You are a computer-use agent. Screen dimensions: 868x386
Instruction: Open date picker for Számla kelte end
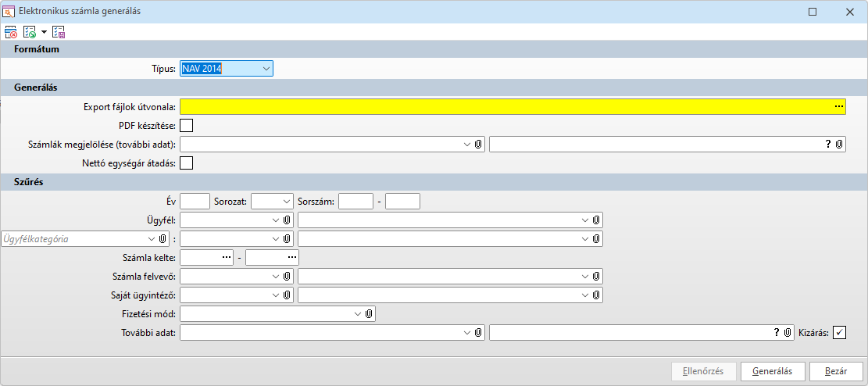pyautogui.click(x=292, y=258)
